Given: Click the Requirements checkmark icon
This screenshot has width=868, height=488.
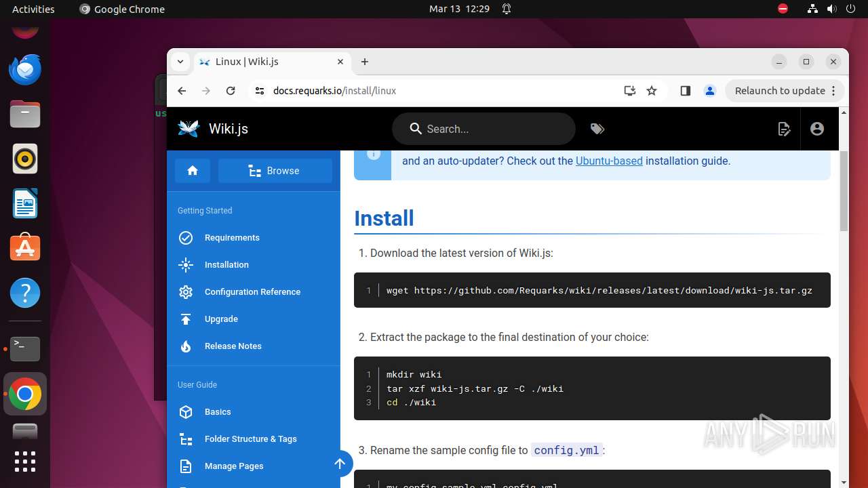Looking at the screenshot, I should [x=186, y=238].
